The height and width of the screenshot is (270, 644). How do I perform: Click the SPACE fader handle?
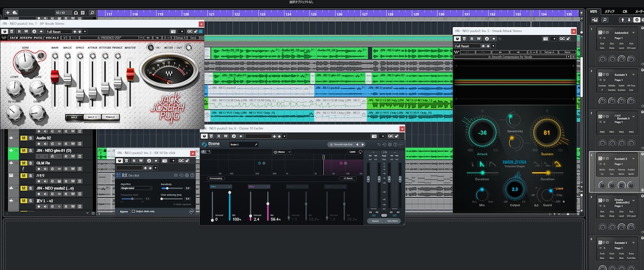click(80, 95)
